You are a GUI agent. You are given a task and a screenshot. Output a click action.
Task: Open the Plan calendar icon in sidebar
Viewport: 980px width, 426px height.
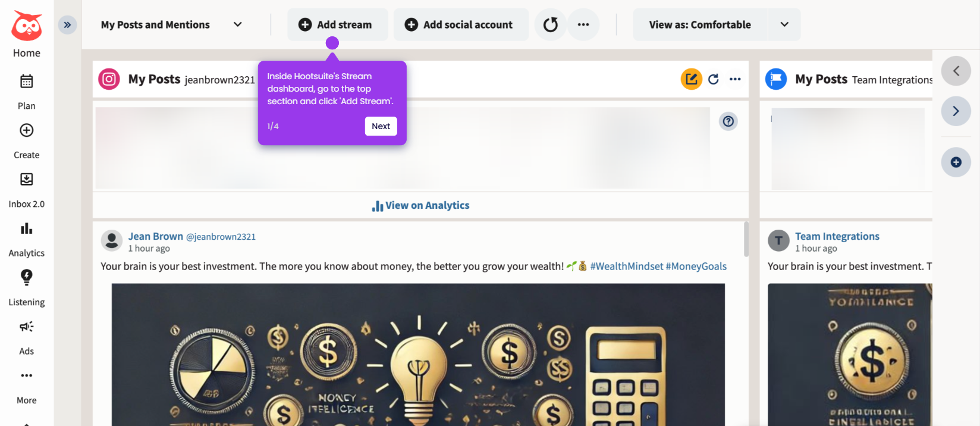click(x=26, y=82)
